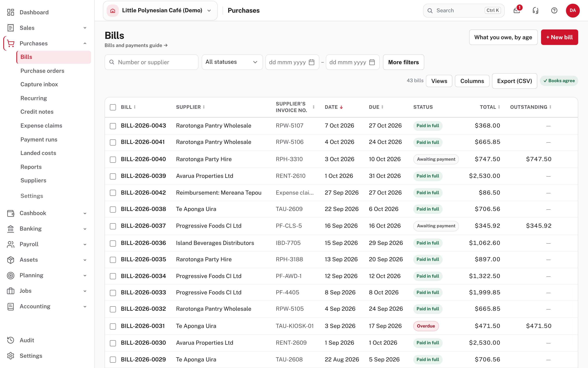
Task: Click the Settings gear icon at bottom
Action: click(10, 356)
